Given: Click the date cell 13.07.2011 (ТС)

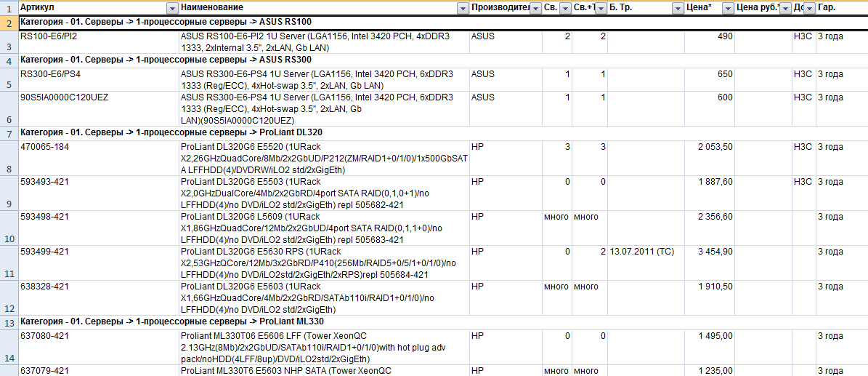Looking at the screenshot, I should [x=646, y=263].
